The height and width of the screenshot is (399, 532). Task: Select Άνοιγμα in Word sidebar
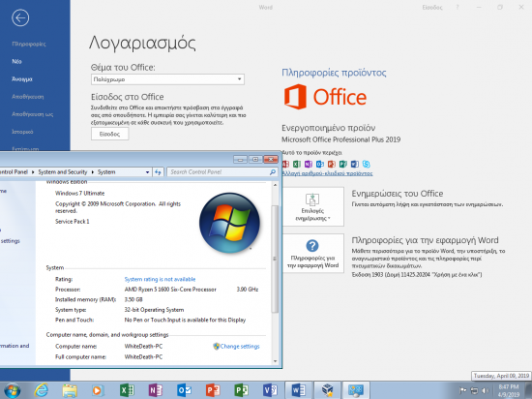[x=22, y=79]
